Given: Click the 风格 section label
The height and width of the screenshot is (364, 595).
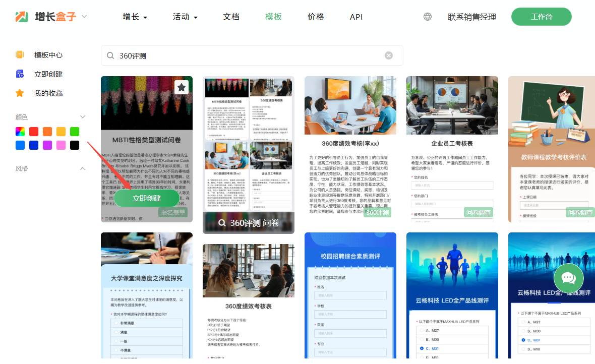Looking at the screenshot, I should point(22,169).
